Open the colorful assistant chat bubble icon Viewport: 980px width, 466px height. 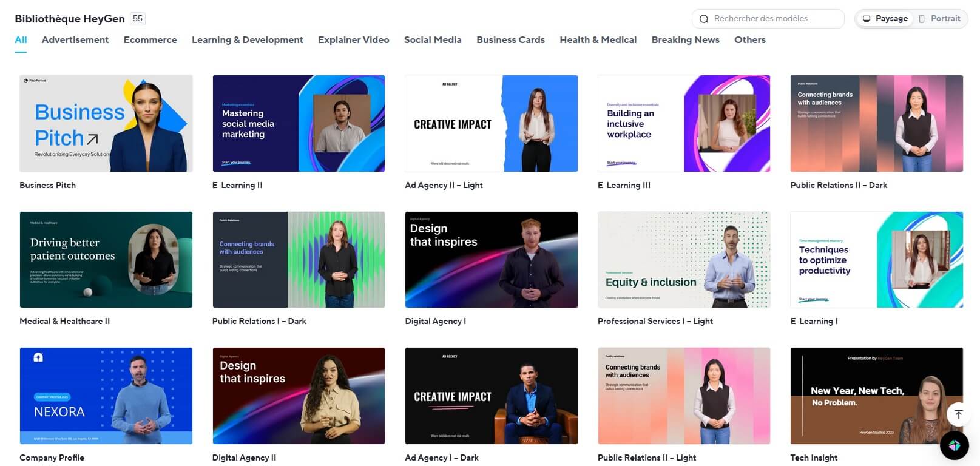955,445
